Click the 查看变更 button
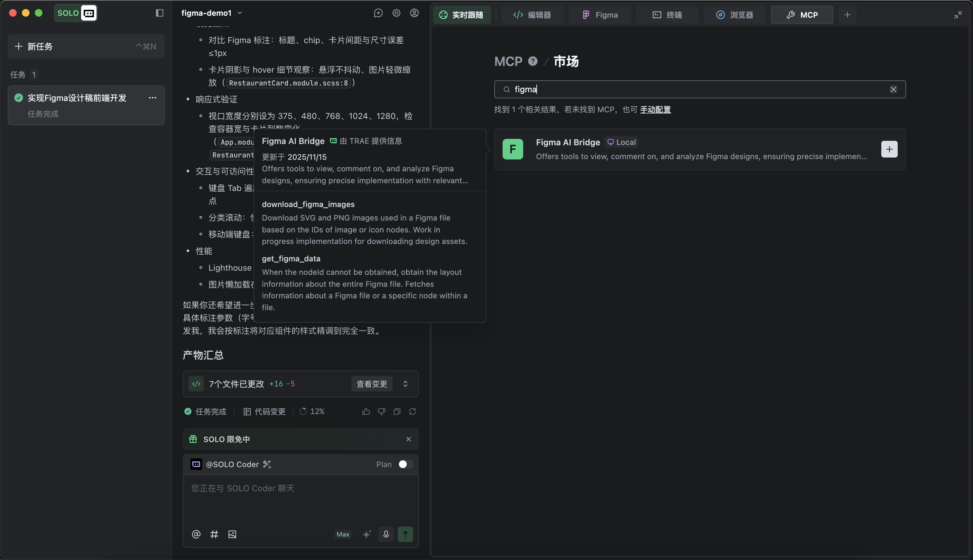 tap(371, 384)
